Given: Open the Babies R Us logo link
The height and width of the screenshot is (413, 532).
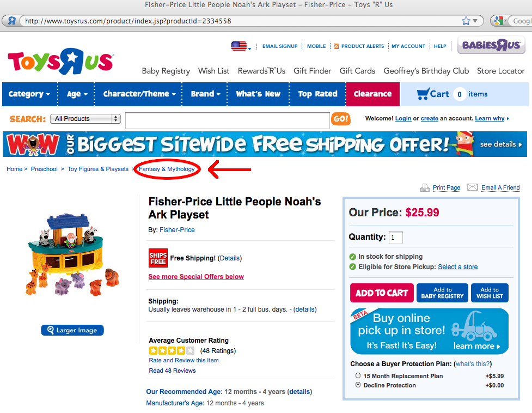Looking at the screenshot, I should point(491,45).
